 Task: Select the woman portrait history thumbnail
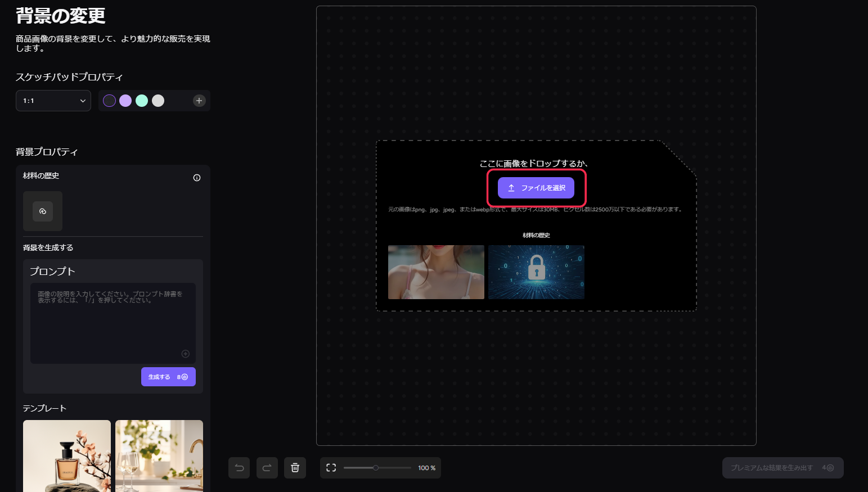click(436, 272)
